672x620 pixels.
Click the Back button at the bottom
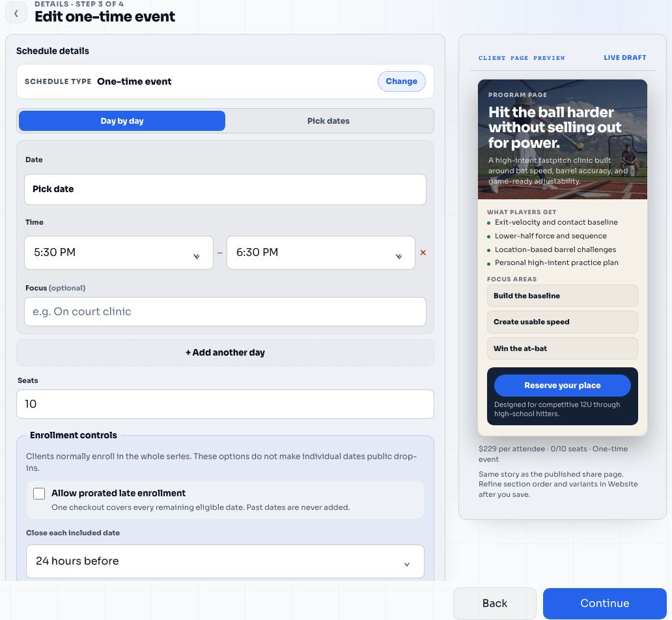tap(495, 603)
